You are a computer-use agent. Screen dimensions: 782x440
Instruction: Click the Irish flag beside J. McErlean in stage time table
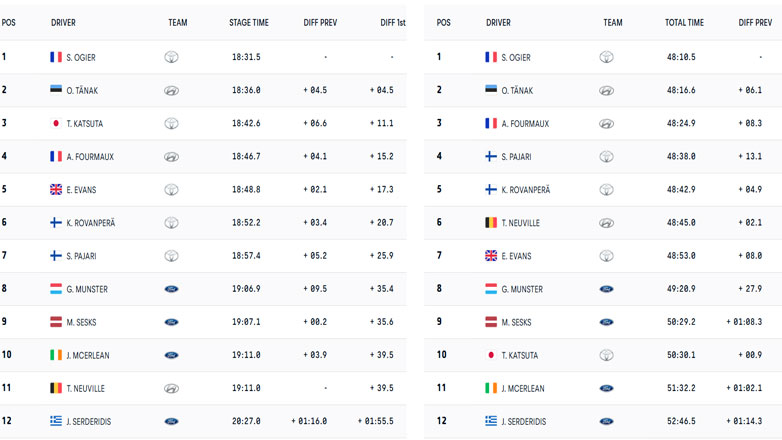point(56,355)
